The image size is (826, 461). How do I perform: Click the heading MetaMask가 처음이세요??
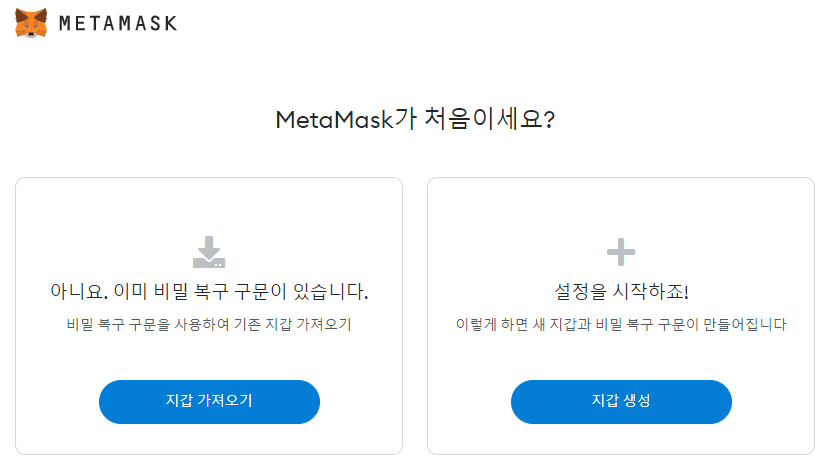pyautogui.click(x=415, y=119)
